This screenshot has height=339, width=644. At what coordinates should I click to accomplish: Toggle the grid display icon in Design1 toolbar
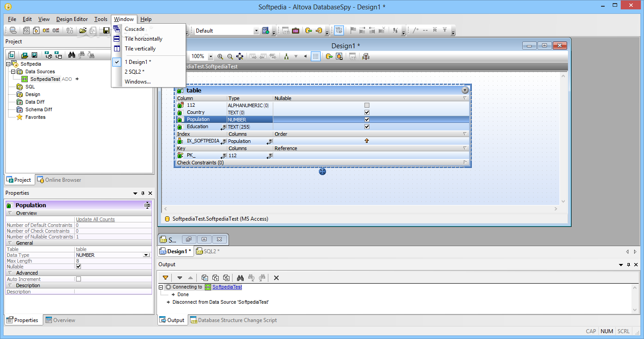tap(316, 56)
